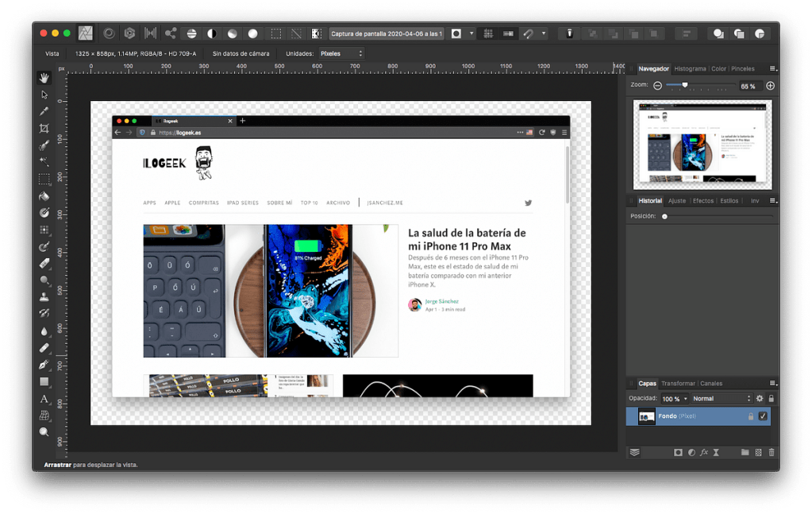
Task: Expand the Opacidad 100% dropdown
Action: pos(686,399)
